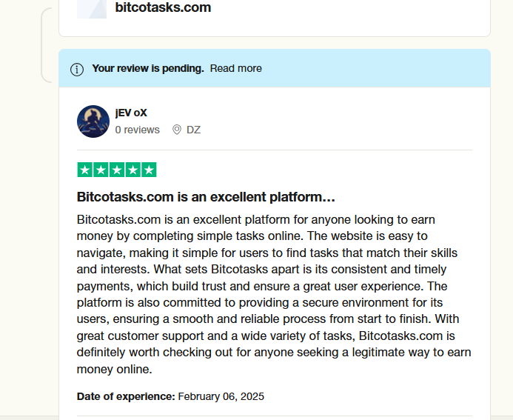The image size is (513, 420).
Task: Click the location pin icon beside DZ
Action: 177,130
